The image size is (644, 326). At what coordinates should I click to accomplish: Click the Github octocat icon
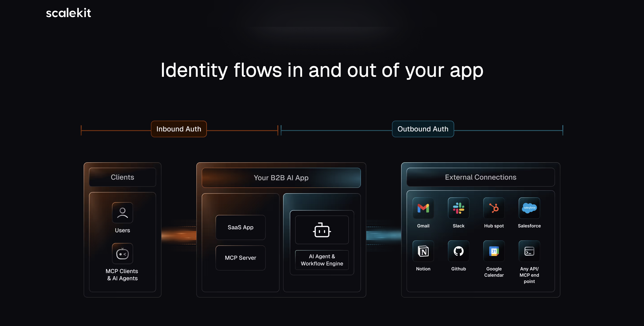(458, 251)
